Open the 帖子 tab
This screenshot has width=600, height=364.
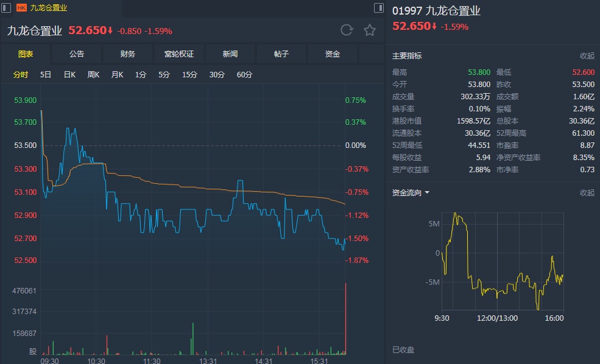(x=281, y=54)
